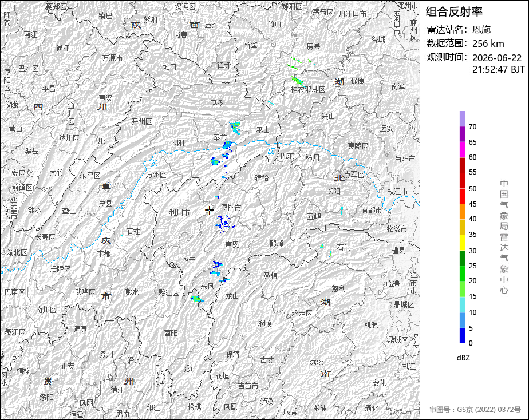The image size is (529, 420).
Task: Click the 万源市 map label
Action: coord(112,58)
